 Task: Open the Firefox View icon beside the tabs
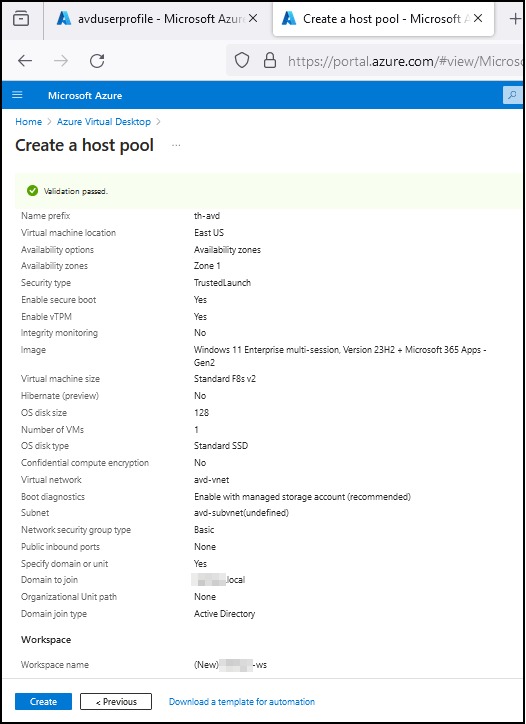21,19
